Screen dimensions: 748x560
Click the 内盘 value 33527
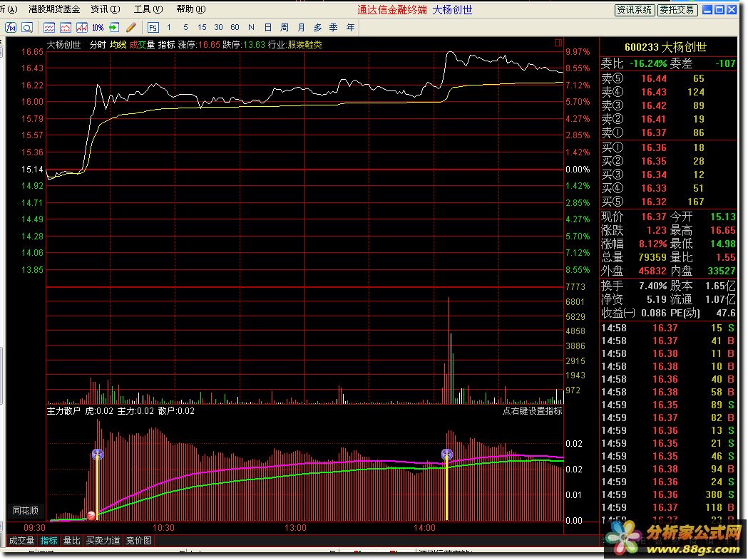point(722,271)
